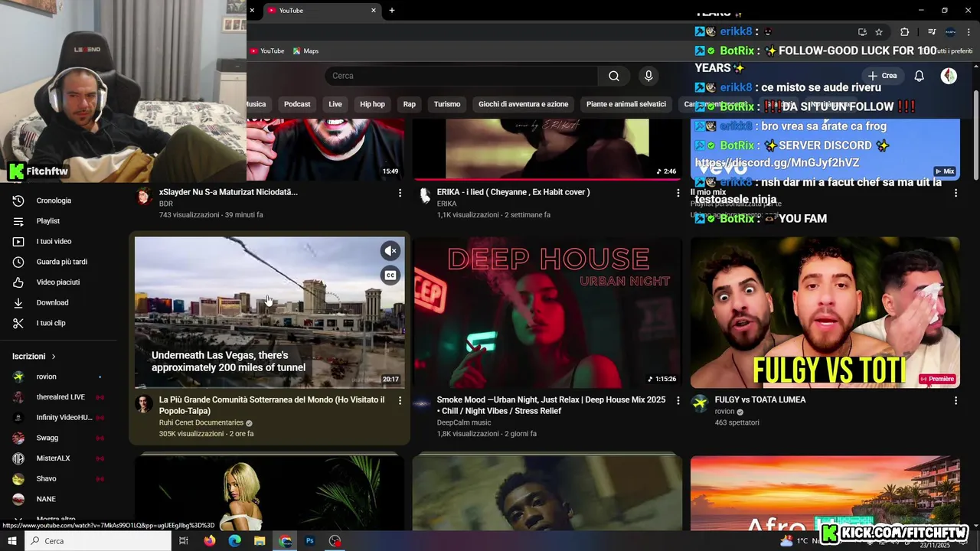Open DeepCalm music channel link
980x551 pixels.
pos(464,423)
